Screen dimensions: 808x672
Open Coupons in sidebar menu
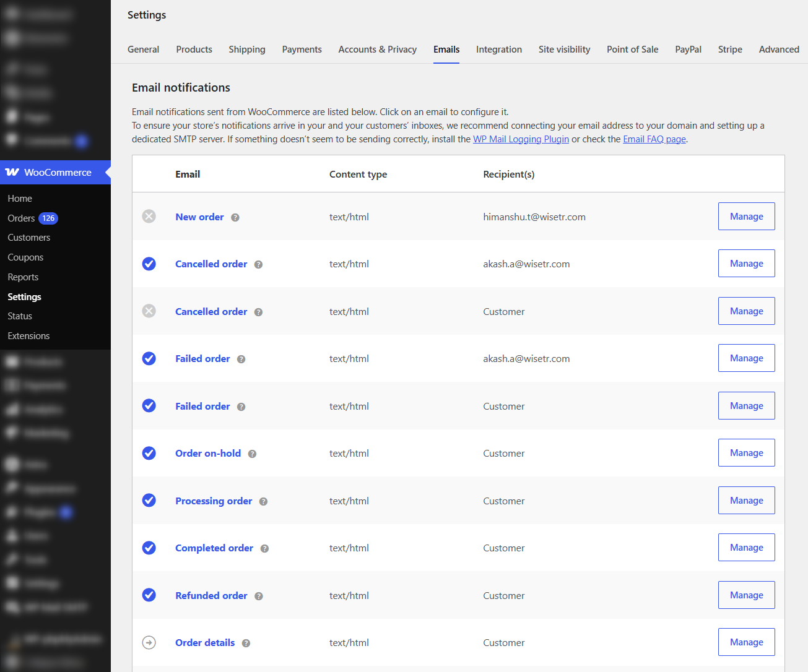tap(25, 257)
